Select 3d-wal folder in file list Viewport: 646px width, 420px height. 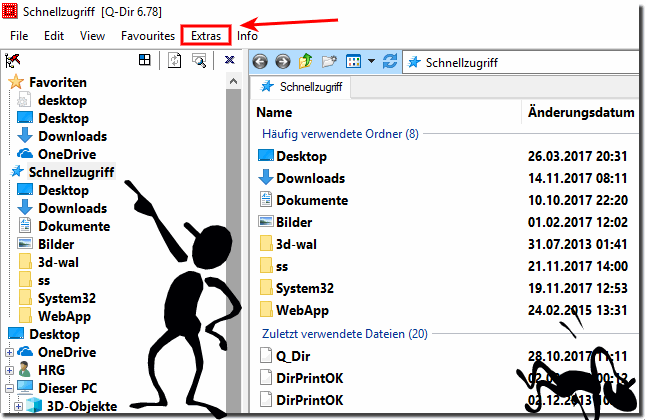(x=296, y=244)
